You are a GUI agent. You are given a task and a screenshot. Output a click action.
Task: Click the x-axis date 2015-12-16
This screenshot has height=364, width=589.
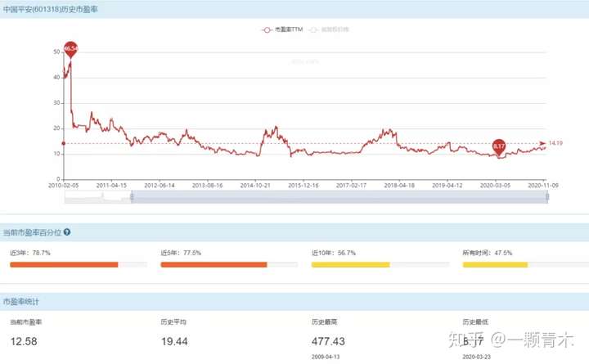(303, 186)
